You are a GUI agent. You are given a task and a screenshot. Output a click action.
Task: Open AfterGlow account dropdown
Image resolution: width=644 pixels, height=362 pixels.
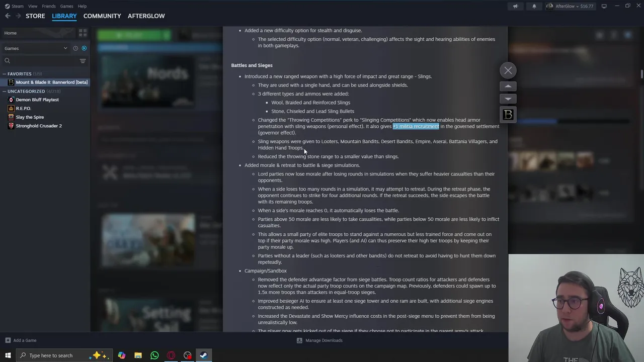coord(570,6)
